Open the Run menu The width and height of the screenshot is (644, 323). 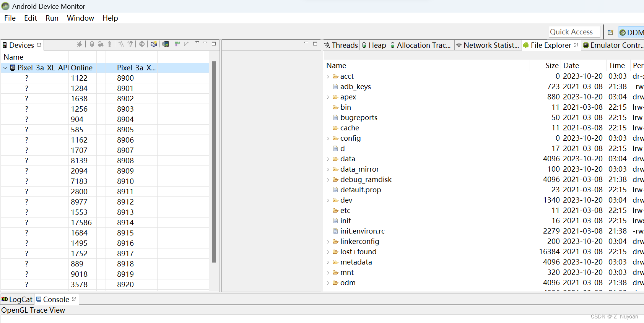point(52,18)
